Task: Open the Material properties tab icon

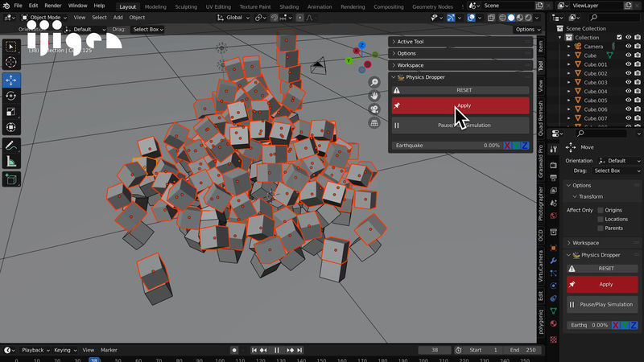Action: (x=553, y=323)
